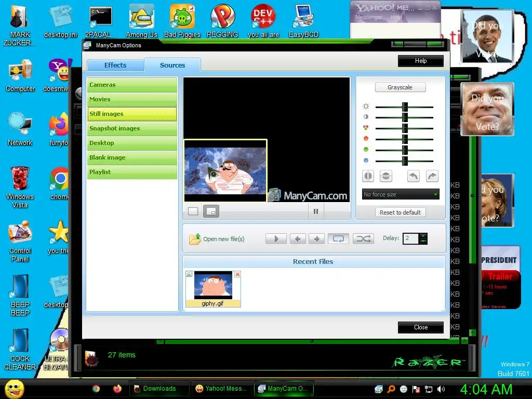Screen dimensions: 532x399
Task: Increase the Delay value
Action: [x=423, y=236]
